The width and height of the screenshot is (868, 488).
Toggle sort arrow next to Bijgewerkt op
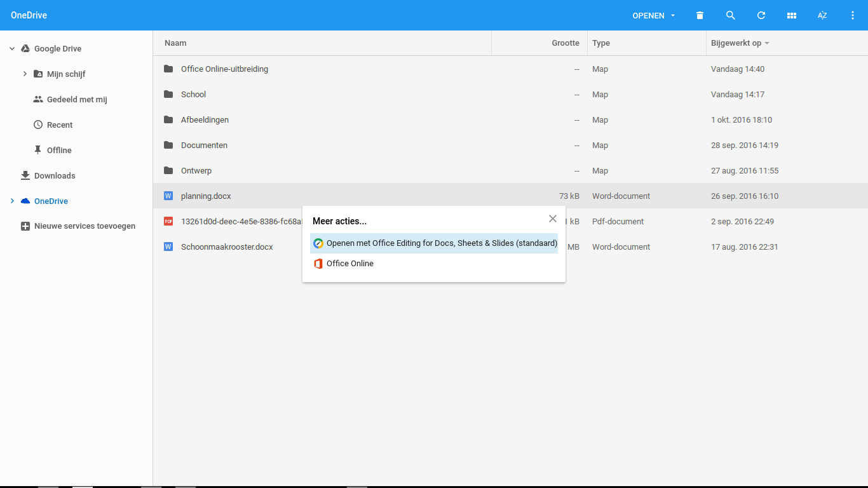(x=767, y=43)
